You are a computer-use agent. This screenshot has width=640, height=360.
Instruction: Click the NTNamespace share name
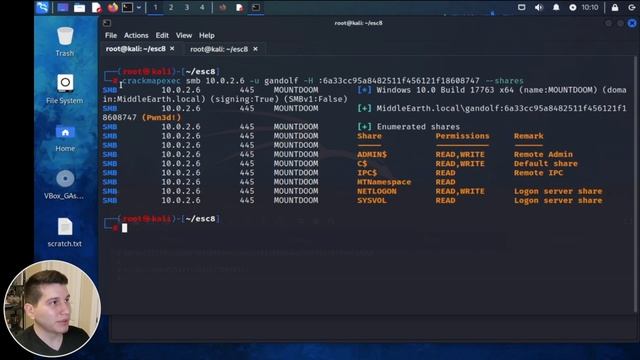pos(384,182)
